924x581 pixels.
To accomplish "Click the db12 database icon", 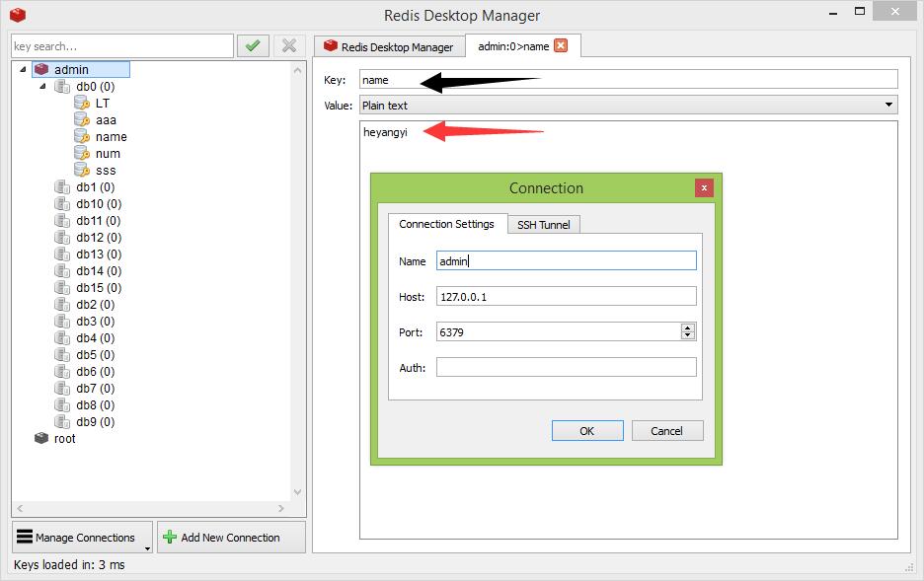I will point(62,237).
